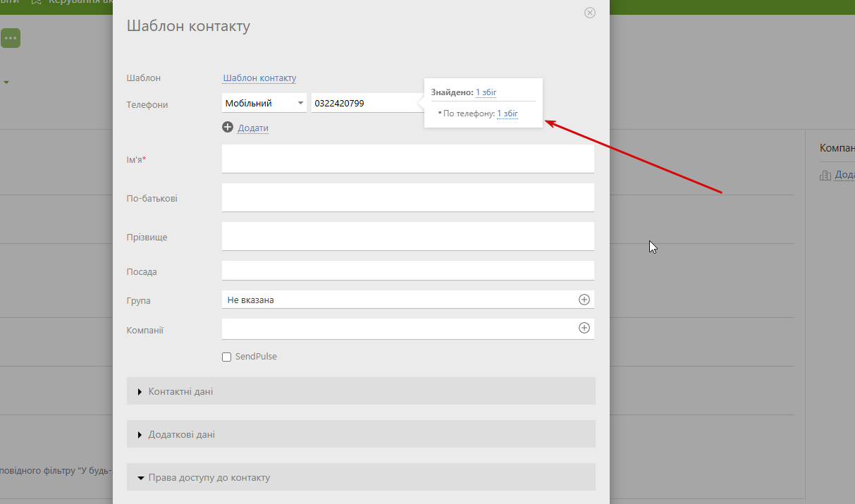Click the green three-dots button in background
Viewport: 855px width, 504px height.
pos(10,38)
